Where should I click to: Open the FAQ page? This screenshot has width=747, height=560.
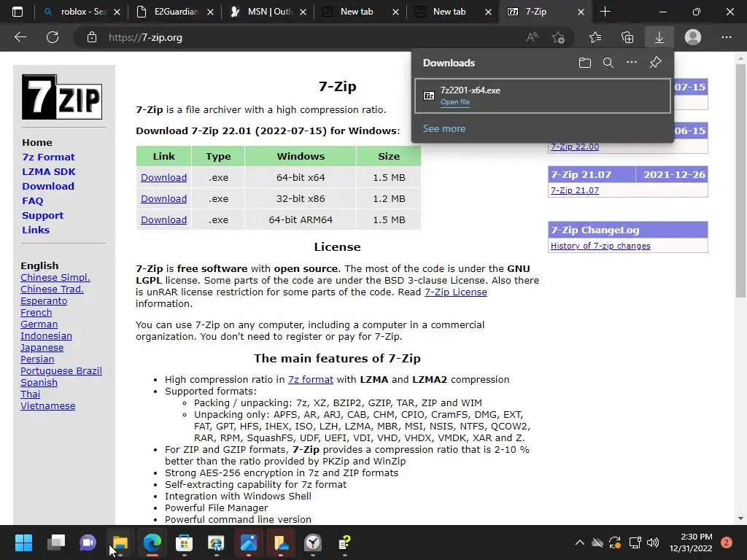point(32,201)
